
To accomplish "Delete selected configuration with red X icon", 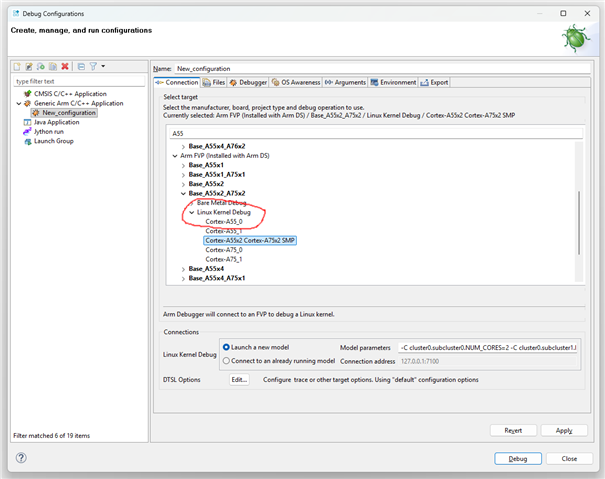I will (65, 66).
